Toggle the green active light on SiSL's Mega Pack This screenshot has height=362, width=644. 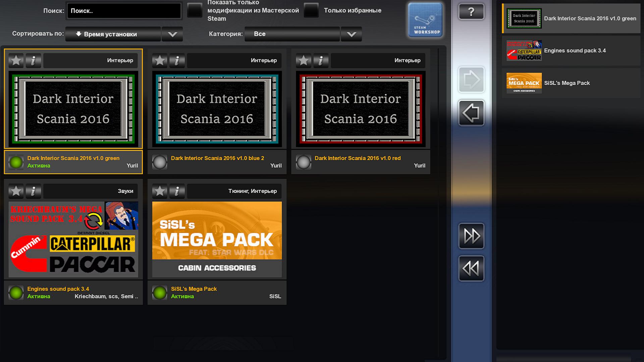click(x=160, y=293)
